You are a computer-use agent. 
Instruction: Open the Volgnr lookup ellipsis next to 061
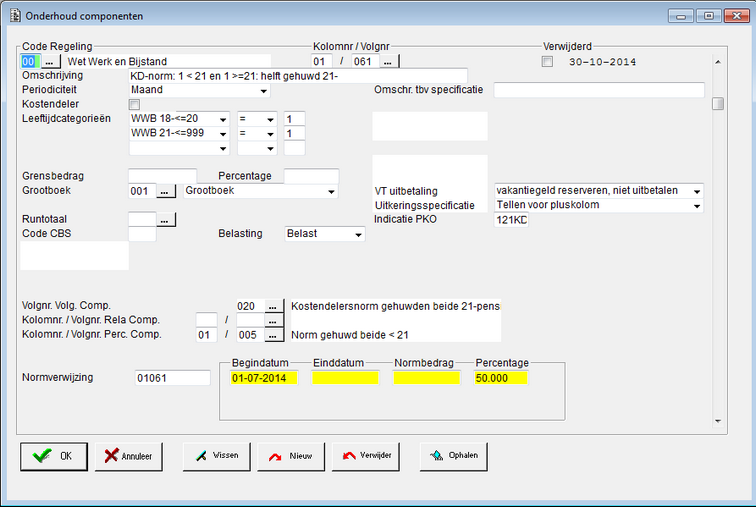click(389, 62)
